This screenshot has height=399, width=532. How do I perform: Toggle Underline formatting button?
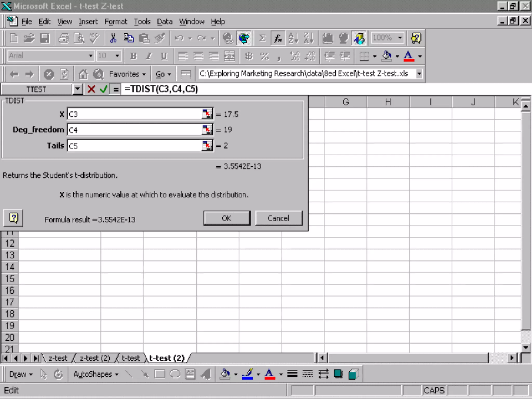[x=164, y=56]
